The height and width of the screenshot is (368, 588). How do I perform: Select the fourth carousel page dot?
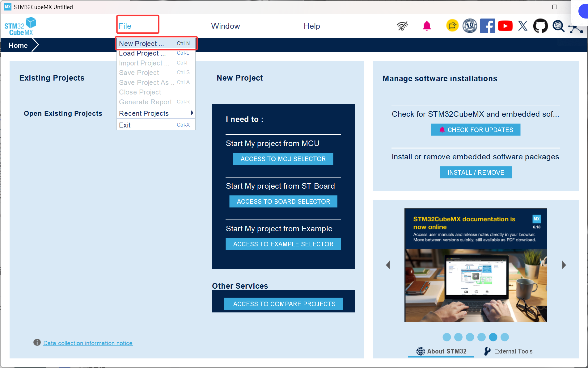coord(481,337)
